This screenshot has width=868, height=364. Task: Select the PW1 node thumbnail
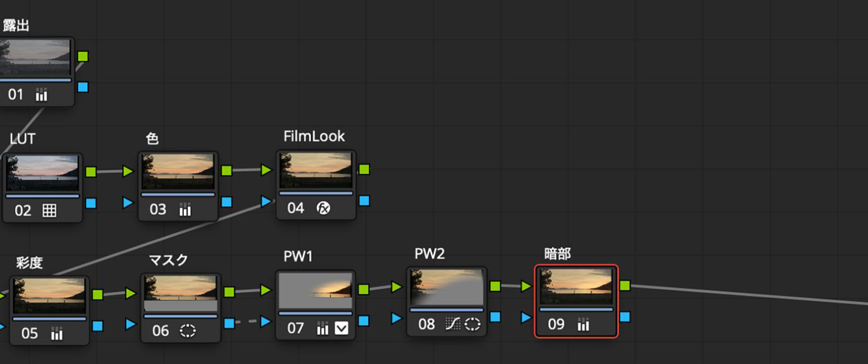(x=316, y=291)
